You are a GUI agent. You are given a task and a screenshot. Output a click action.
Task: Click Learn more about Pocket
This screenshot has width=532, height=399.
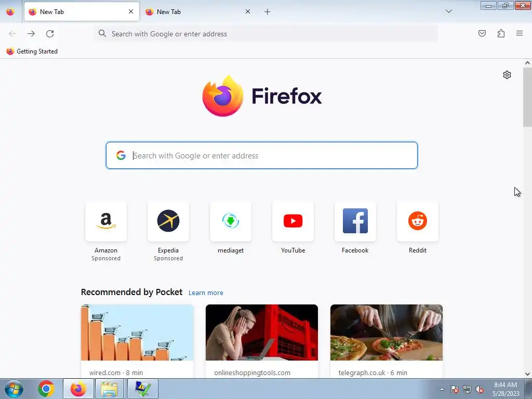[x=206, y=292]
